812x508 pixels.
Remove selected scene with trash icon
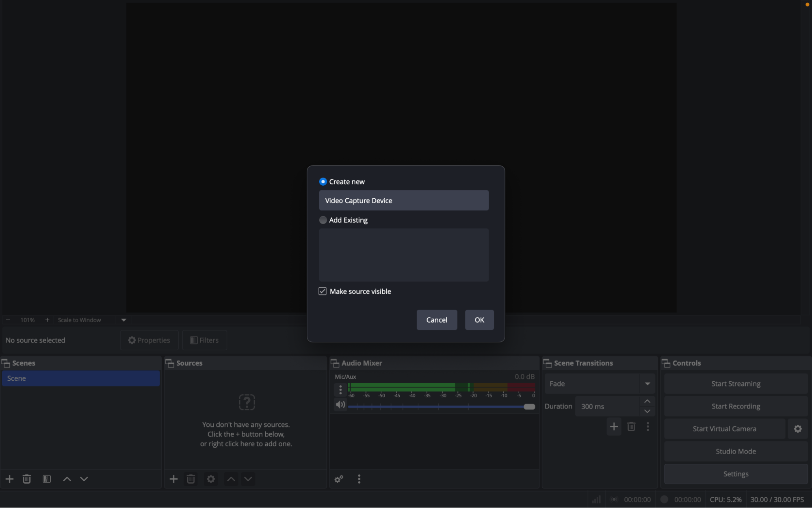pyautogui.click(x=27, y=479)
